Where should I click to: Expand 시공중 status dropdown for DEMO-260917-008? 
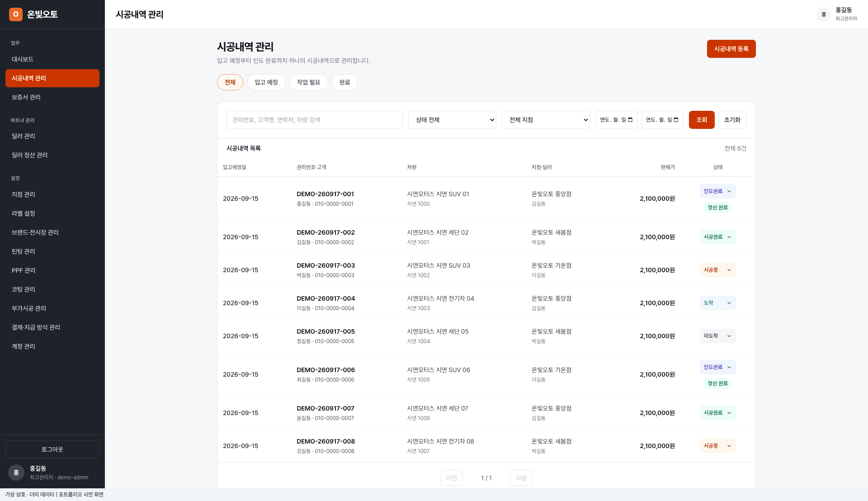(717, 446)
